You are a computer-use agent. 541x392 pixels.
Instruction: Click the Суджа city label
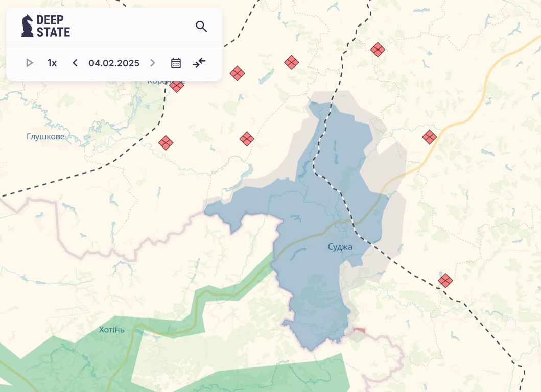click(340, 247)
